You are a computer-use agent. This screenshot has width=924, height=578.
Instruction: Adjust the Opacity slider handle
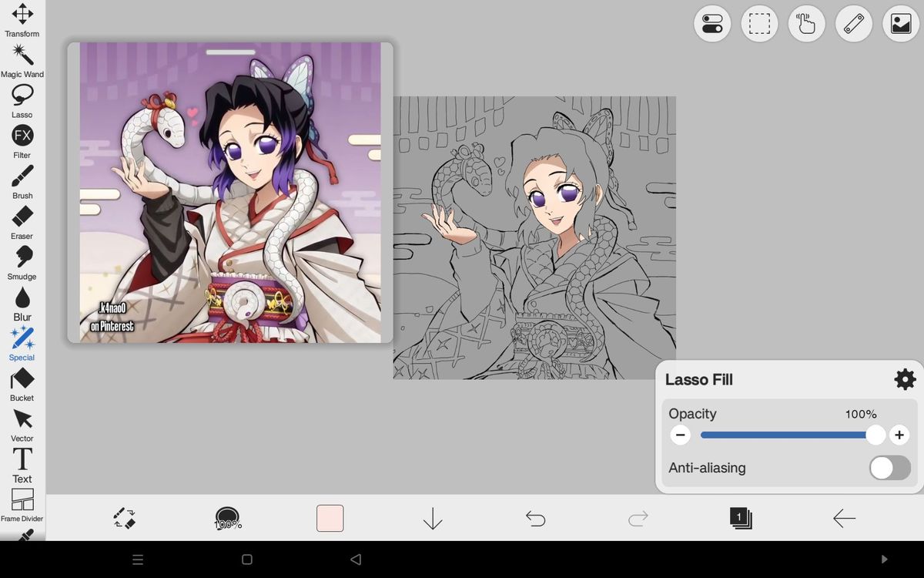(x=875, y=435)
